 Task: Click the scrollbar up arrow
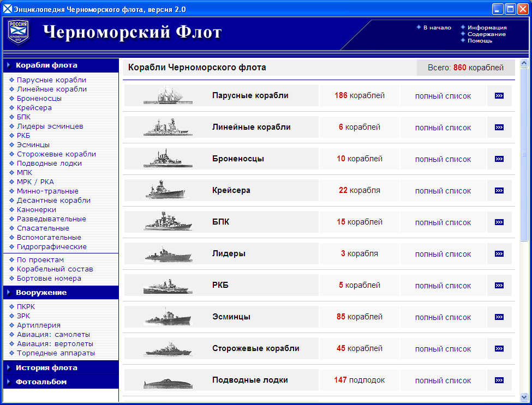524,63
